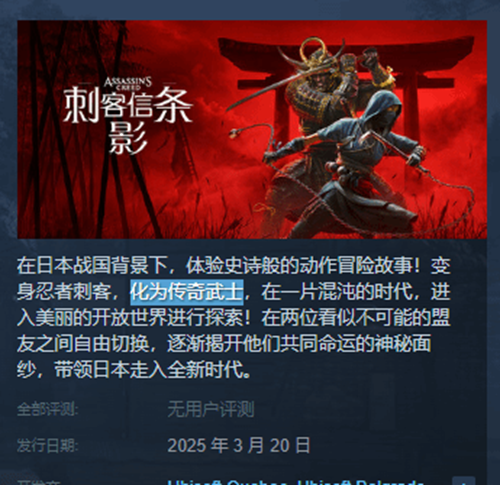Click the description line starting 在日本战国背景下
The height and width of the screenshot is (485, 500).
pos(234,266)
